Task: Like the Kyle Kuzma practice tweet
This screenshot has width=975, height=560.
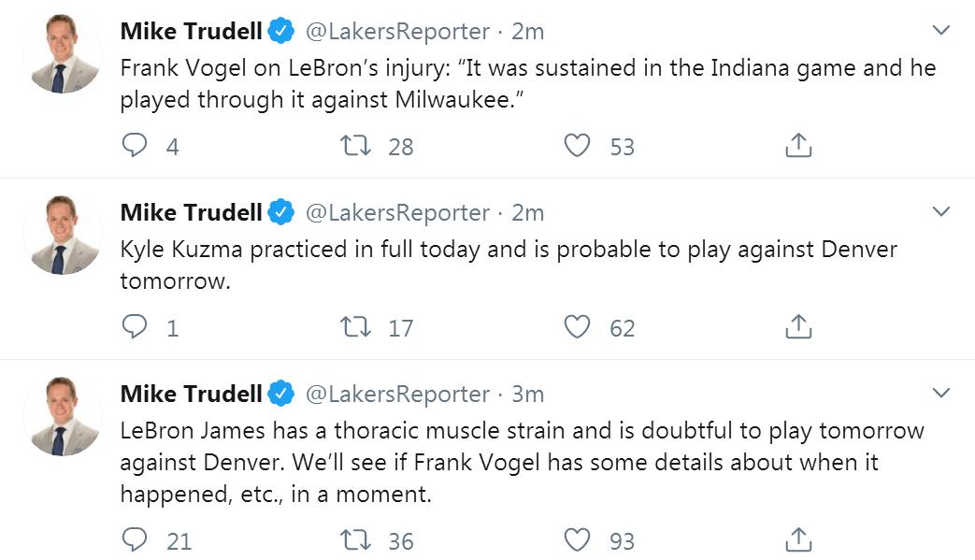Action: tap(578, 327)
